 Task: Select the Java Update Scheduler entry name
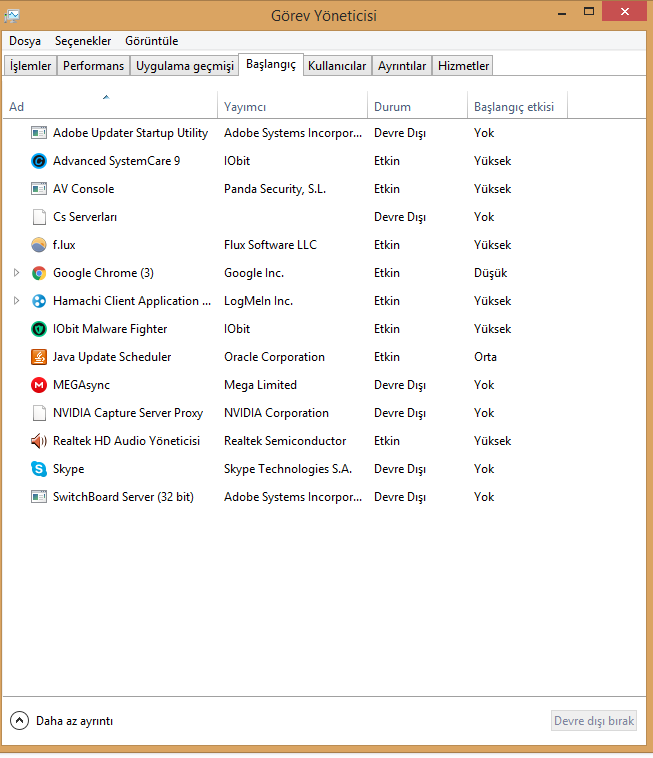click(112, 357)
